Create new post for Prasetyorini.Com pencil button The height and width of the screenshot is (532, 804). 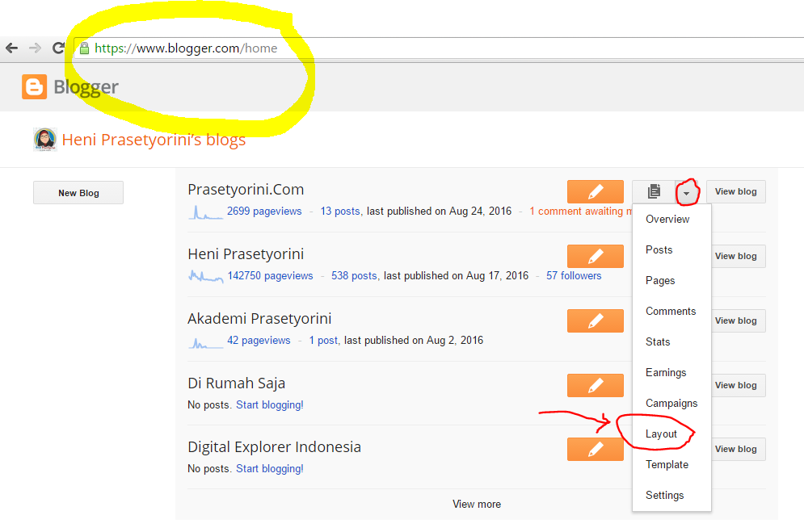(596, 191)
